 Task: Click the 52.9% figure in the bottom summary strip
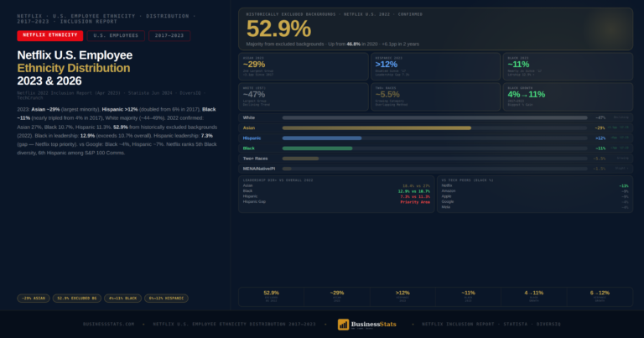271,293
